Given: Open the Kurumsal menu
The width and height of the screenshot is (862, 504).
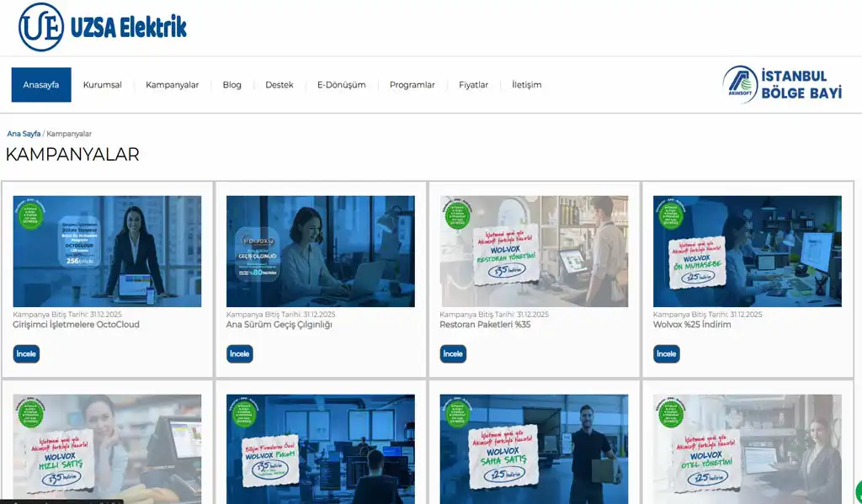Looking at the screenshot, I should (102, 85).
